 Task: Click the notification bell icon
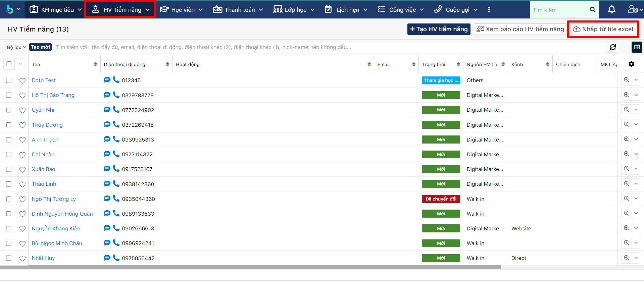tap(611, 9)
